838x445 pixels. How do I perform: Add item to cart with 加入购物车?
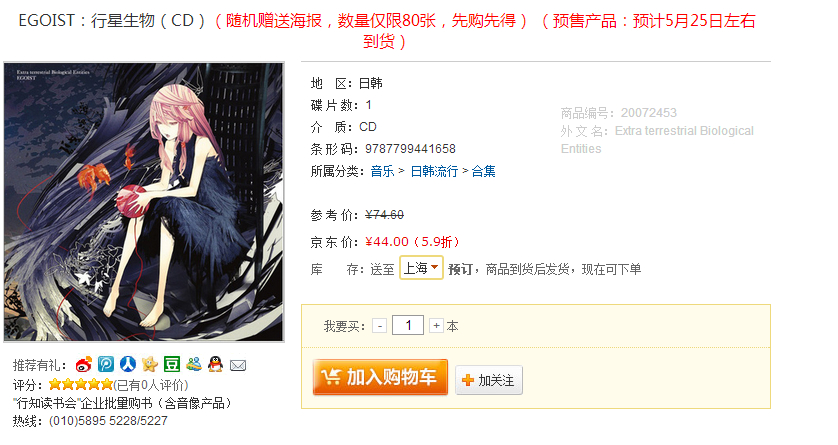380,377
